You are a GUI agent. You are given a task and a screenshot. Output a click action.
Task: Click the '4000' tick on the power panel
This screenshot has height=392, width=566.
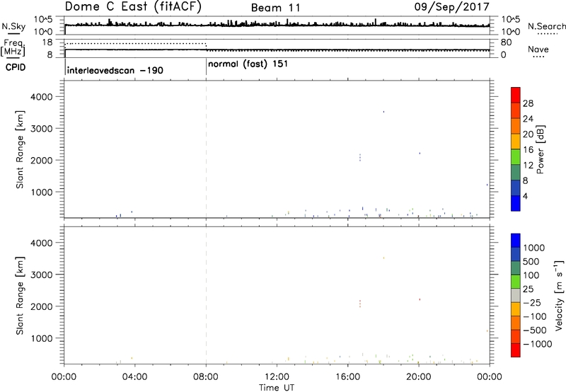tap(42, 97)
